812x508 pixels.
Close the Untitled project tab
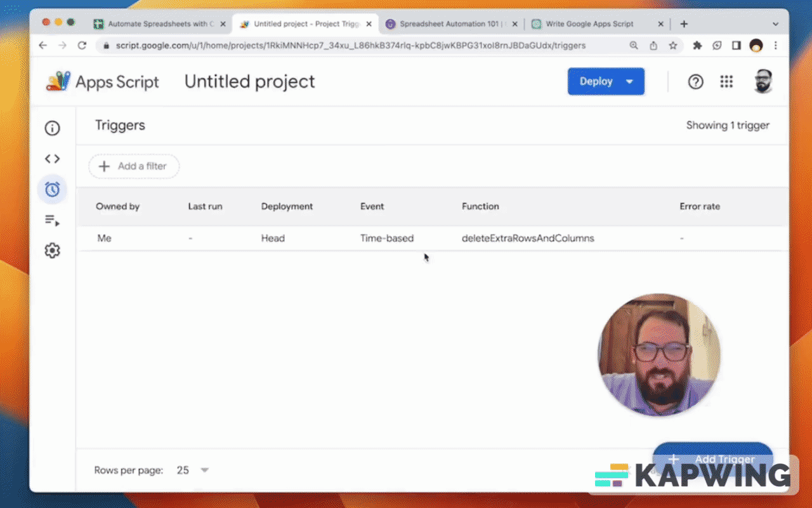click(x=369, y=24)
